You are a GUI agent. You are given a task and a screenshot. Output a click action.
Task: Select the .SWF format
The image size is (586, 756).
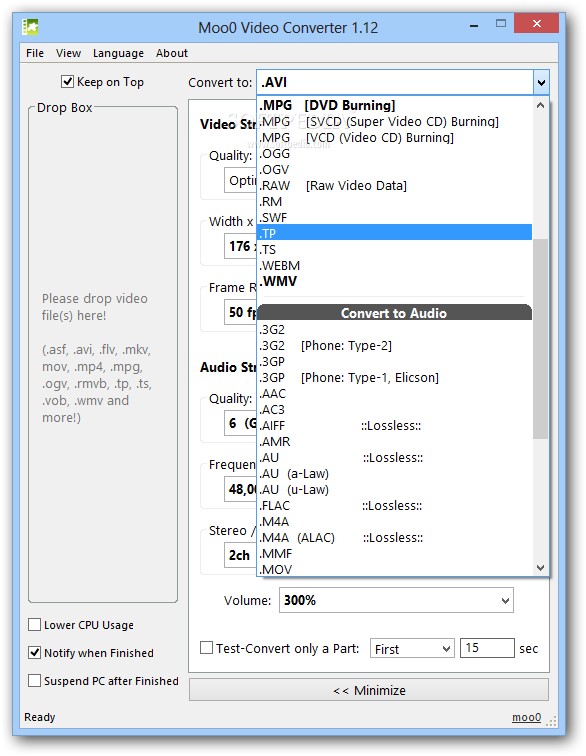click(x=395, y=217)
